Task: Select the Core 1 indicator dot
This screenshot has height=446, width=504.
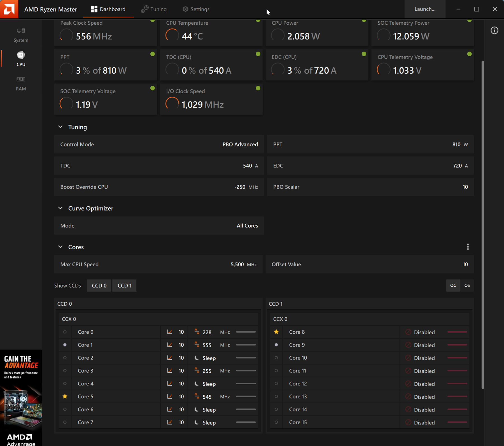Action: coord(65,345)
